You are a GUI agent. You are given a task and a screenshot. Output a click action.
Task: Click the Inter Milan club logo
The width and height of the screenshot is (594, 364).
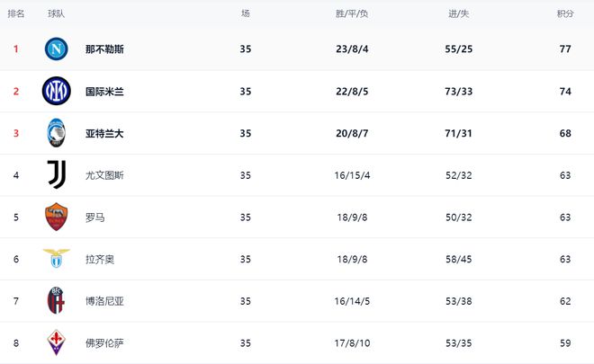tap(56, 91)
